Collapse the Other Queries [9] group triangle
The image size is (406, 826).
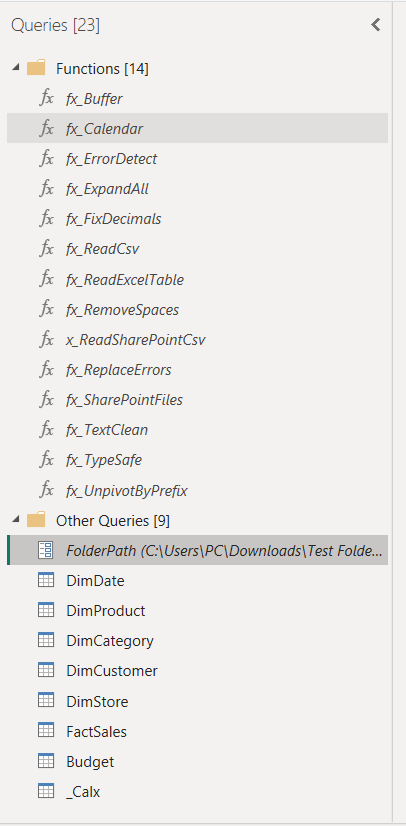click(16, 520)
